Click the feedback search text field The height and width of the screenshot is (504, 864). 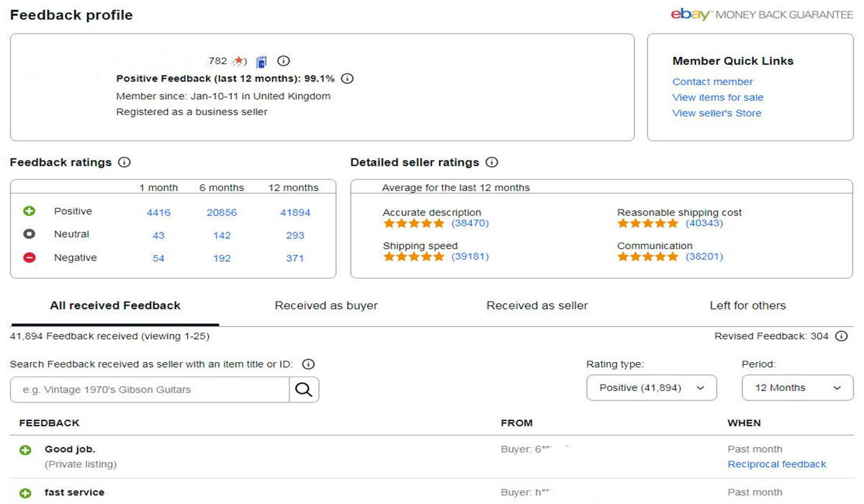click(x=150, y=390)
